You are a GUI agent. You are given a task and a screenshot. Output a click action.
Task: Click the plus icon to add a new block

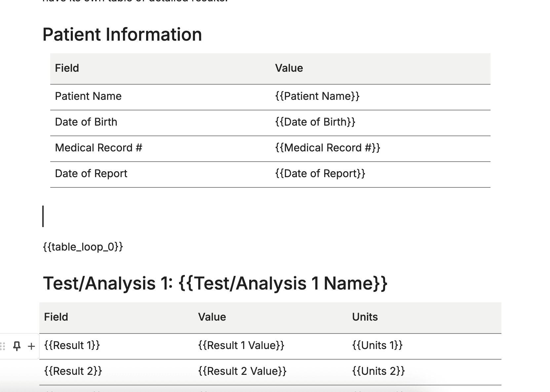(x=31, y=346)
